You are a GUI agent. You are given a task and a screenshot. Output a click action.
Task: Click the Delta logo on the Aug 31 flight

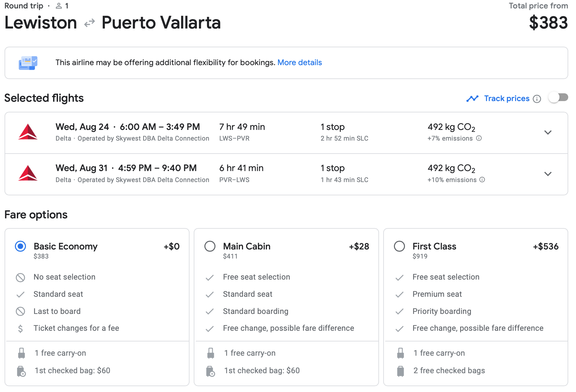click(28, 173)
